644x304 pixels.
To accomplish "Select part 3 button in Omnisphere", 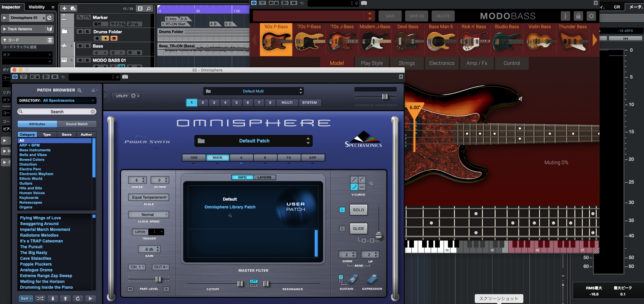I will pyautogui.click(x=214, y=103).
